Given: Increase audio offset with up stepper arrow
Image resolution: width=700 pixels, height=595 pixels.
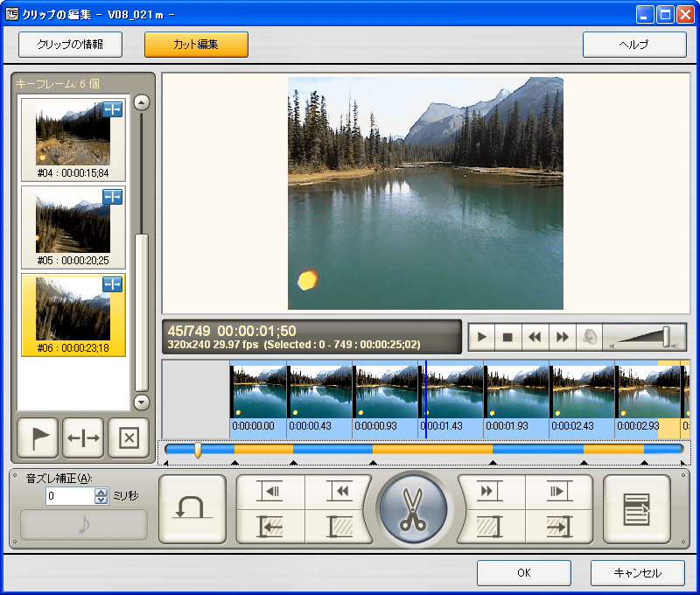Looking at the screenshot, I should pos(101,492).
